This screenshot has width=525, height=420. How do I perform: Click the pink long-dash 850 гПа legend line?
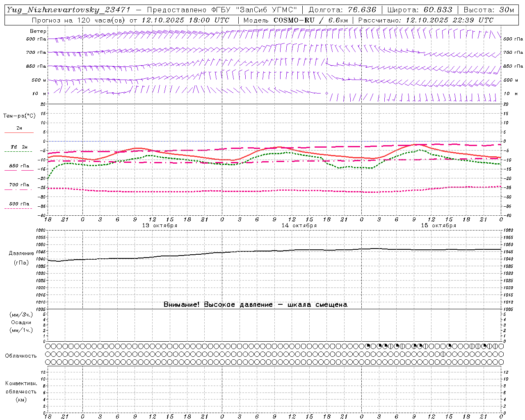[x=19, y=170]
